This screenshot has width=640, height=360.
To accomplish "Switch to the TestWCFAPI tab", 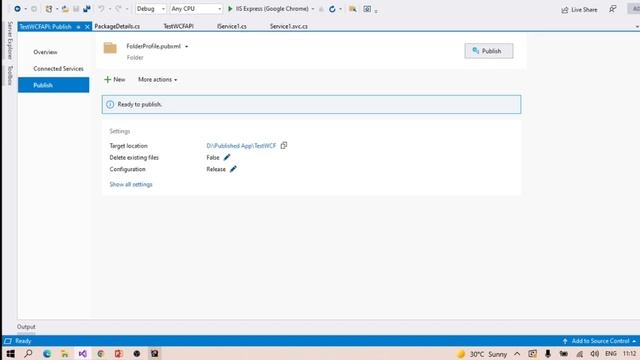I will (178, 26).
